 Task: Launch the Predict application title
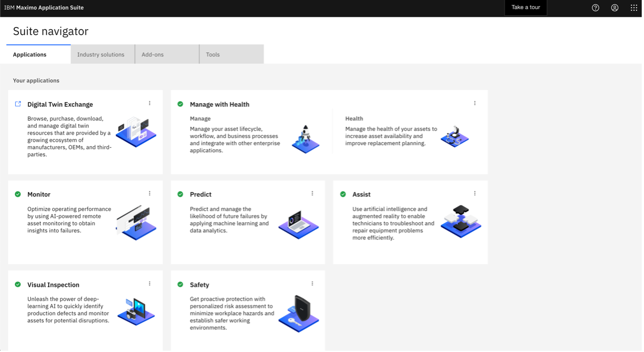click(200, 194)
